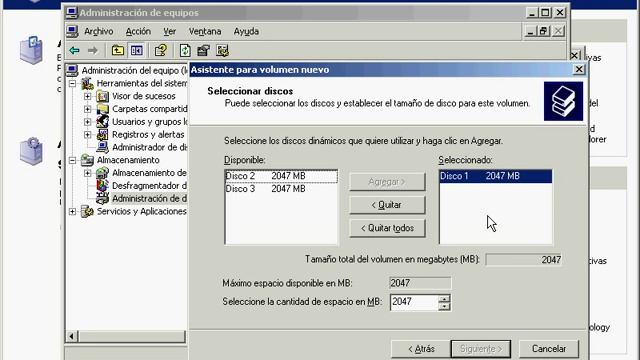Screen dimensions: 640x360
Task: Select the Almacenamiento tree label
Action: [128, 160]
